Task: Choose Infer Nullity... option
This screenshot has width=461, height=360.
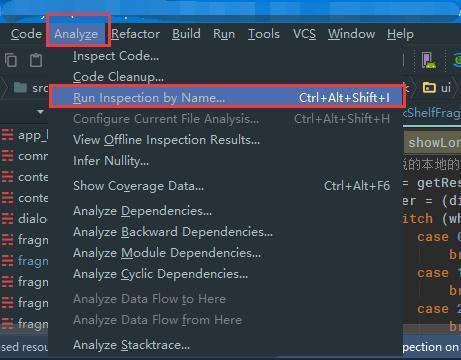Action: pyautogui.click(x=226, y=161)
